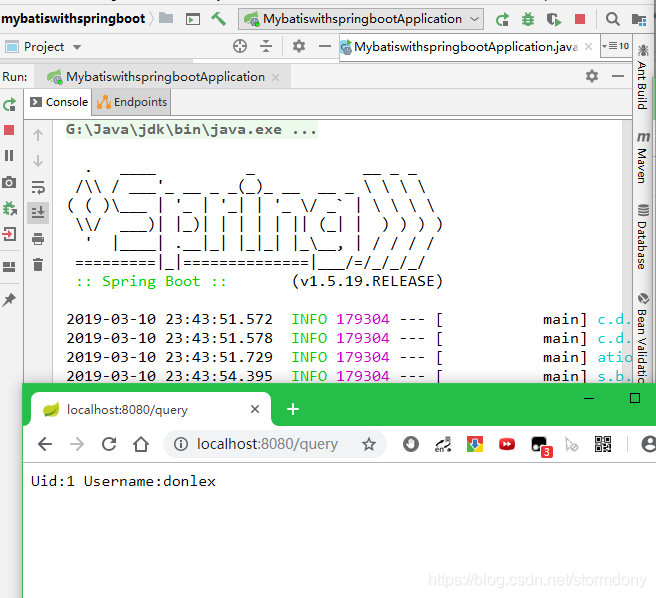Click the rerun icon in the top toolbar

coord(502,19)
